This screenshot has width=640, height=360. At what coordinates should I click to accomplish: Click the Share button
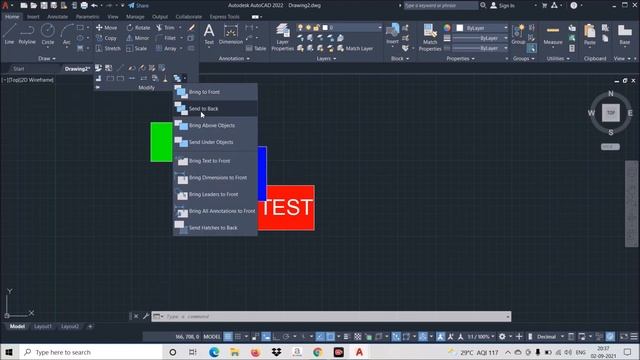click(x=138, y=6)
